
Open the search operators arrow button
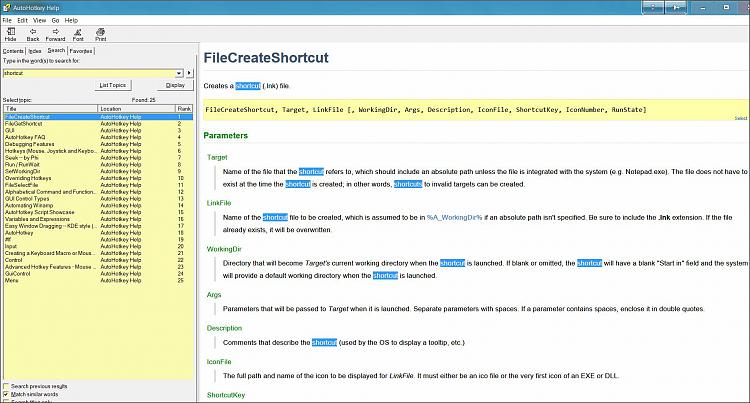click(x=189, y=73)
